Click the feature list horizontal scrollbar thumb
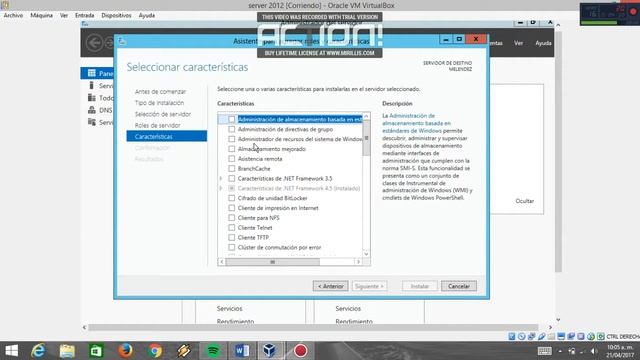The height and width of the screenshot is (360, 640). click(273, 262)
